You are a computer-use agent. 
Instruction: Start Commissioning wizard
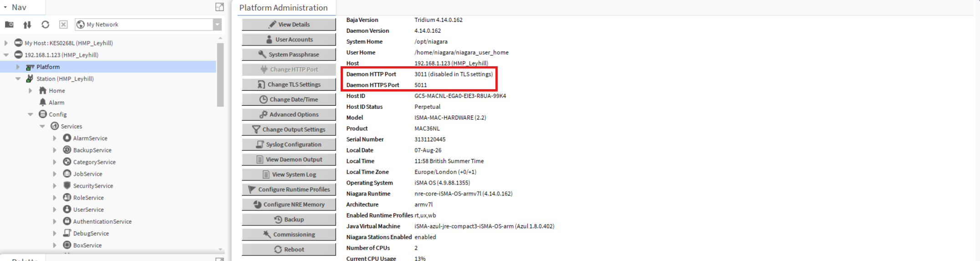coord(289,235)
